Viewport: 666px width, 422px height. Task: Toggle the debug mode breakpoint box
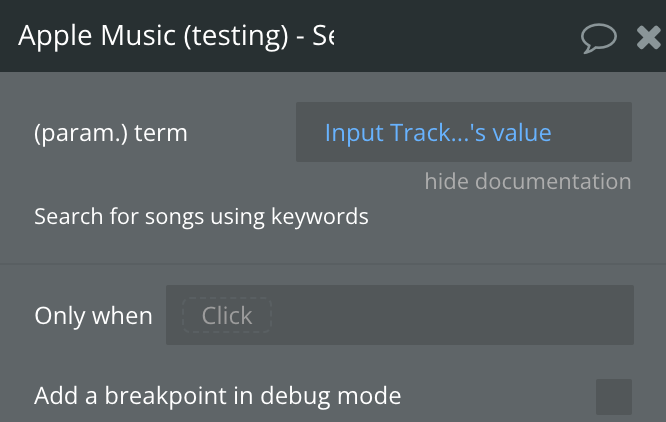tap(614, 397)
